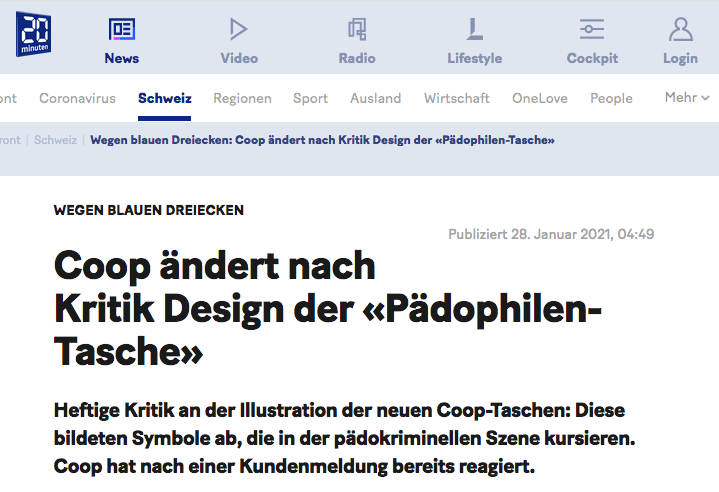
Task: Open the Video play icon
Action: 238,29
